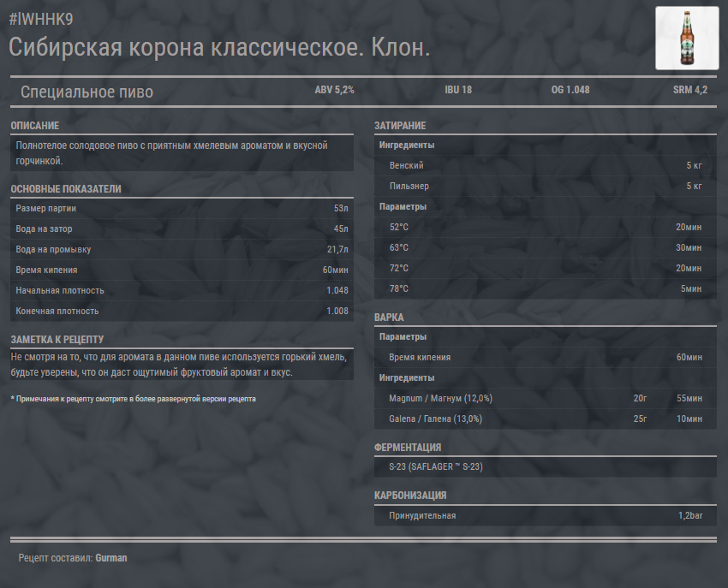Click the 'Начальная плотность' row label
The image size is (728, 588).
tap(60, 290)
